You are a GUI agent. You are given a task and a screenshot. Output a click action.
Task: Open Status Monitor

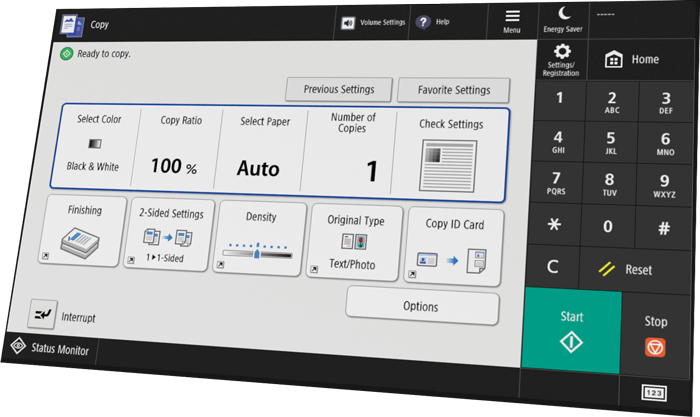point(50,350)
